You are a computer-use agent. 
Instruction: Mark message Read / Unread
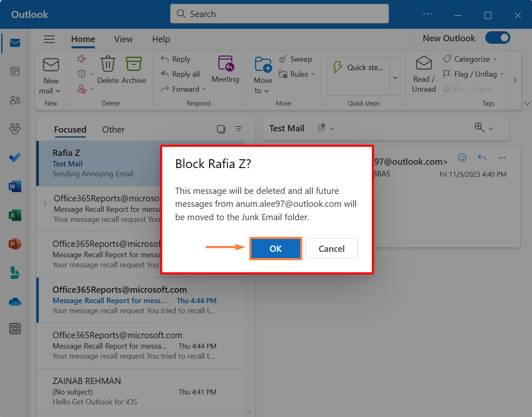point(424,75)
